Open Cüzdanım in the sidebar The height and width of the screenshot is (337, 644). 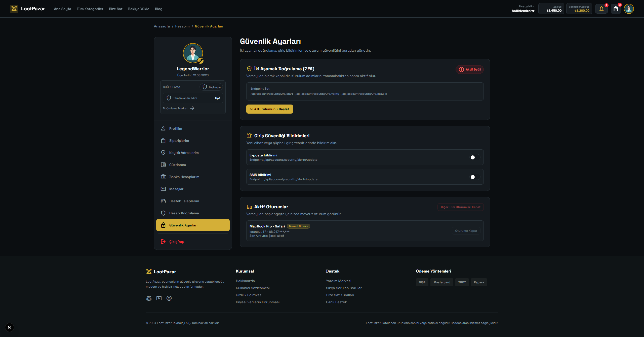(177, 165)
